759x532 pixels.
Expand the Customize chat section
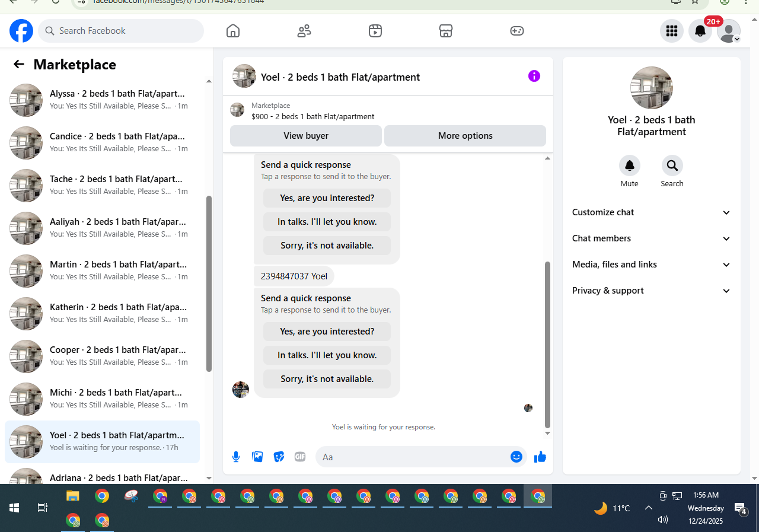coord(652,212)
